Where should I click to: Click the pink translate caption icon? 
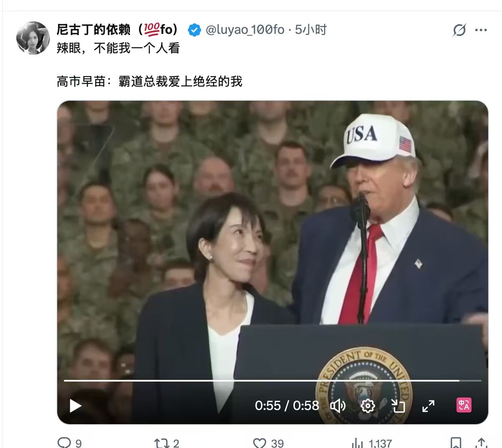(464, 405)
